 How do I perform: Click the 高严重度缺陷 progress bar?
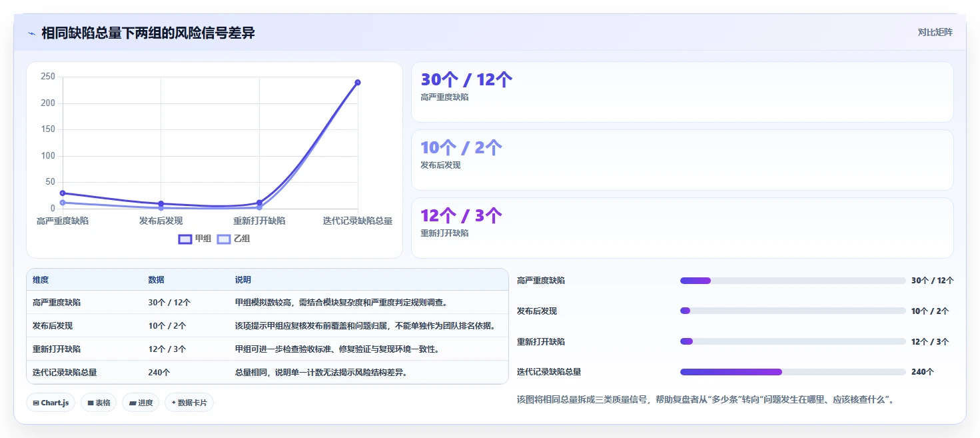793,281
